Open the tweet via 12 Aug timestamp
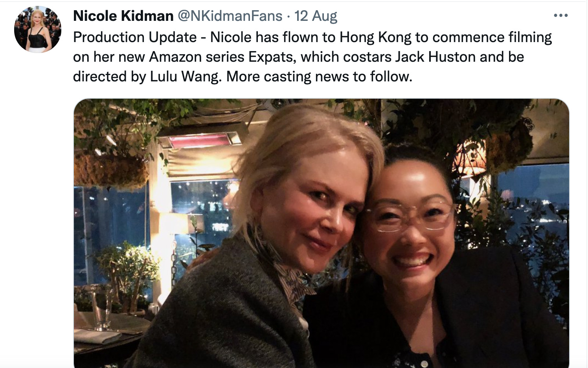The height and width of the screenshot is (368, 588). point(316,16)
